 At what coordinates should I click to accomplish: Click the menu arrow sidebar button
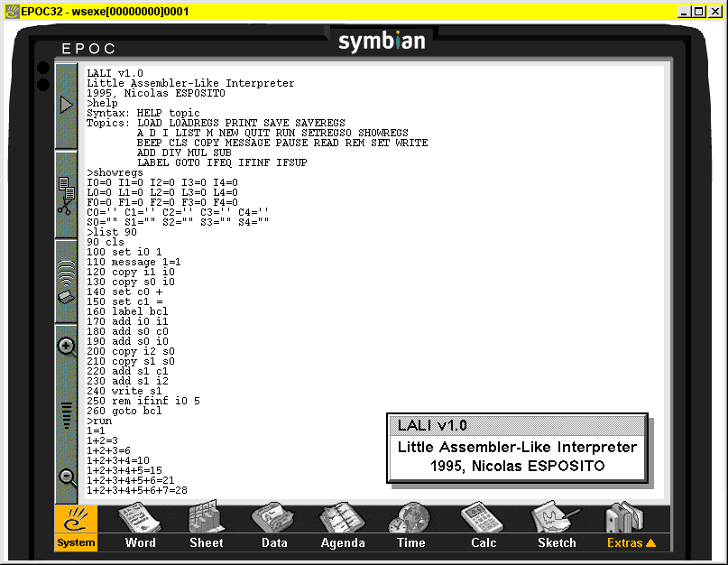(x=67, y=105)
